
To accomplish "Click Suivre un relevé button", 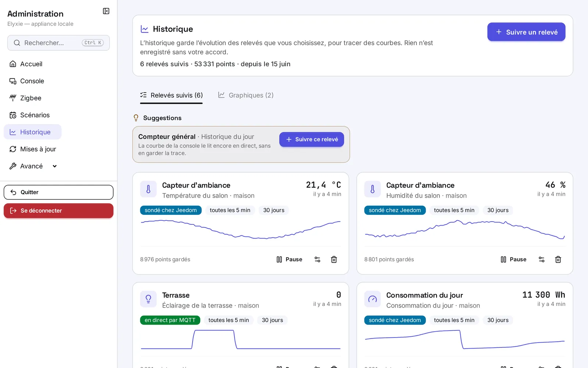I will (526, 32).
